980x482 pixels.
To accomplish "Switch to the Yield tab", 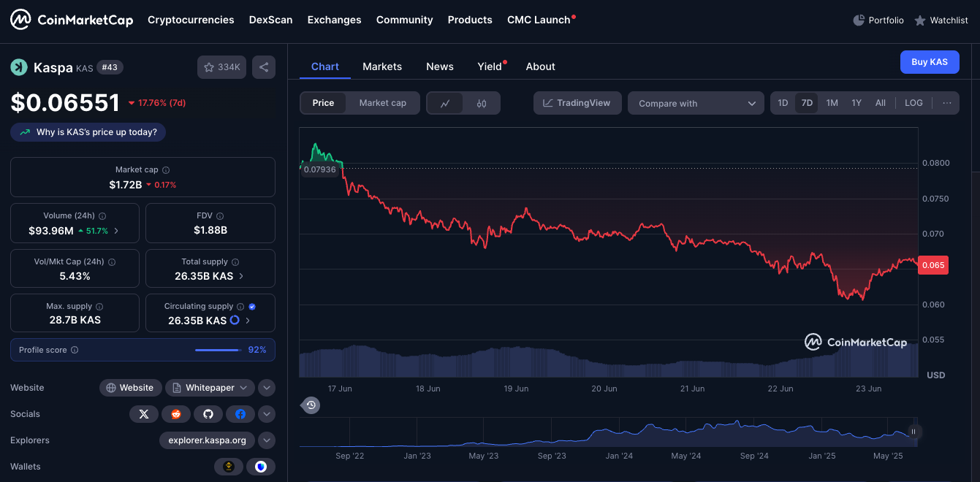I will (490, 66).
